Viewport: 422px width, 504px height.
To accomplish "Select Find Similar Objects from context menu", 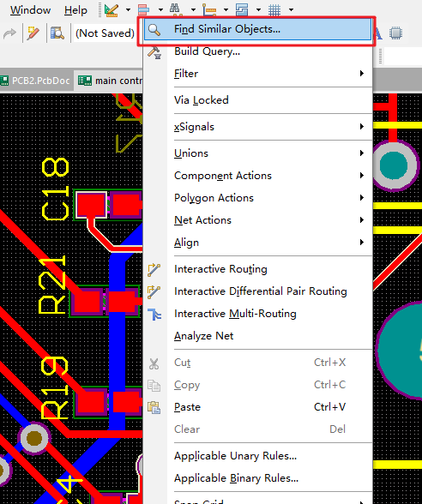I will (x=257, y=29).
